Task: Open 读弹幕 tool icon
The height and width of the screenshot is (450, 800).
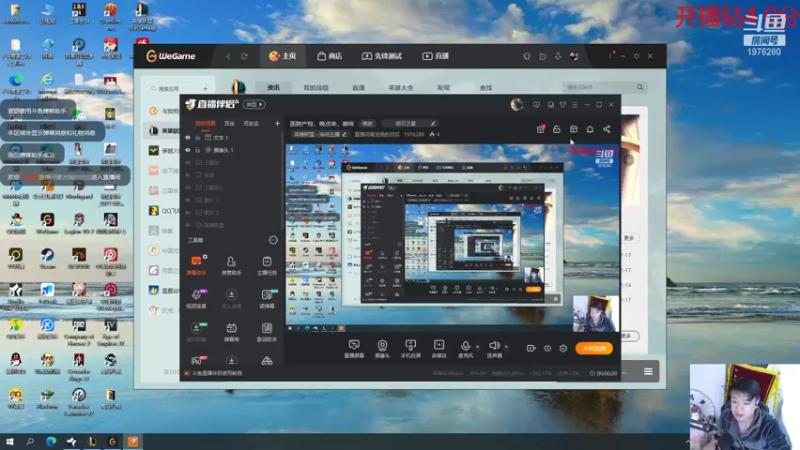Action: [267, 298]
